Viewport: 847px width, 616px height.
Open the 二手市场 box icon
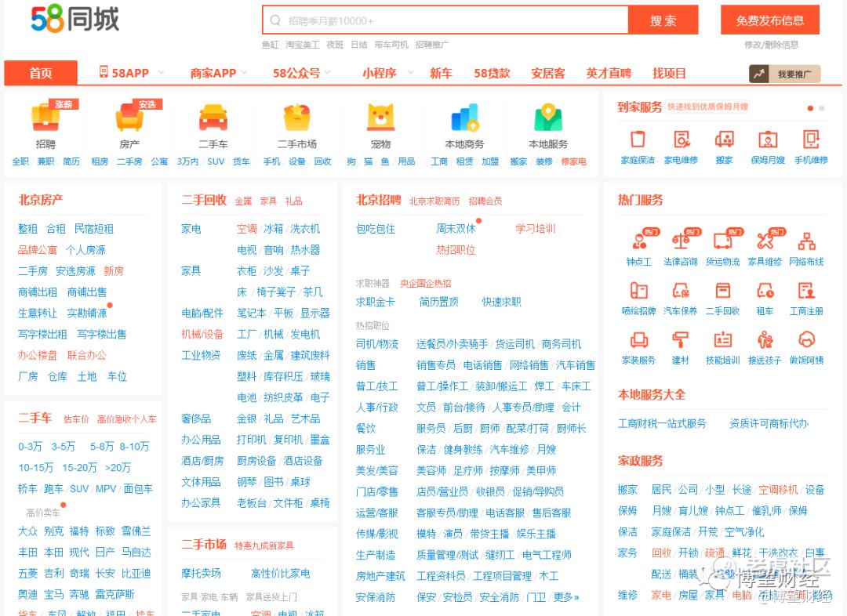click(297, 117)
